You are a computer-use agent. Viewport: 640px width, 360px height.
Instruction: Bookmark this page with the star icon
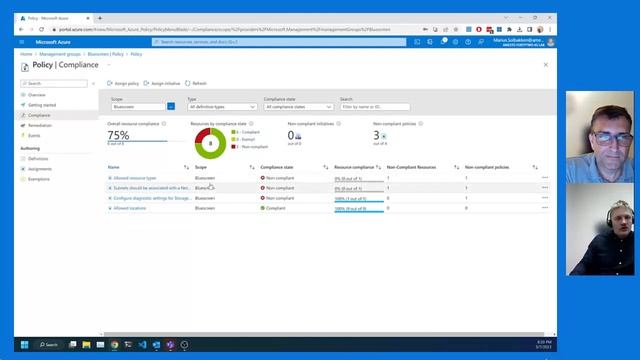click(x=456, y=29)
